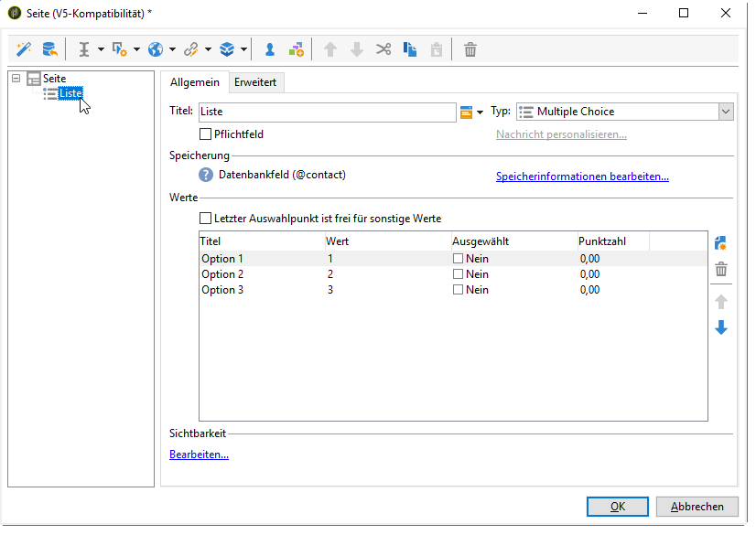Toggle 'Letzter Auswahlpunkt ist frei' checkbox
This screenshot has height=535, width=756.
coord(205,219)
